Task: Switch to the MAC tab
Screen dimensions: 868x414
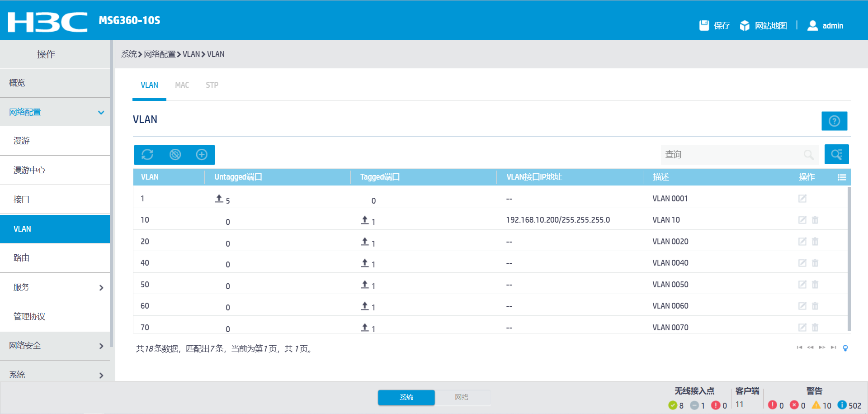Action: [x=182, y=85]
